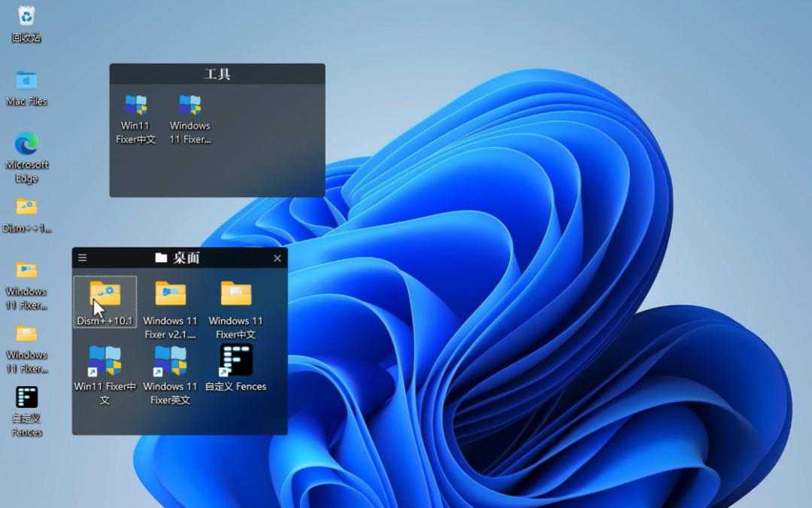
Task: Launch Microsoft Edge from the desktop
Action: tap(26, 144)
